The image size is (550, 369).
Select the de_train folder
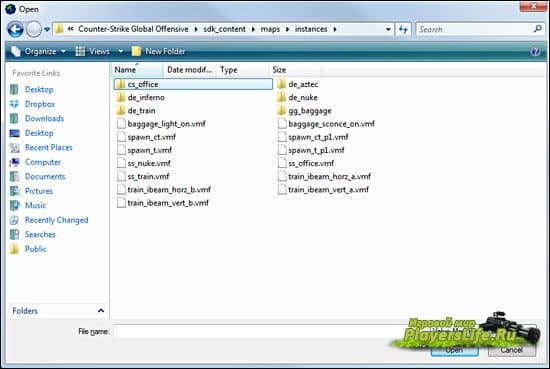click(x=136, y=111)
